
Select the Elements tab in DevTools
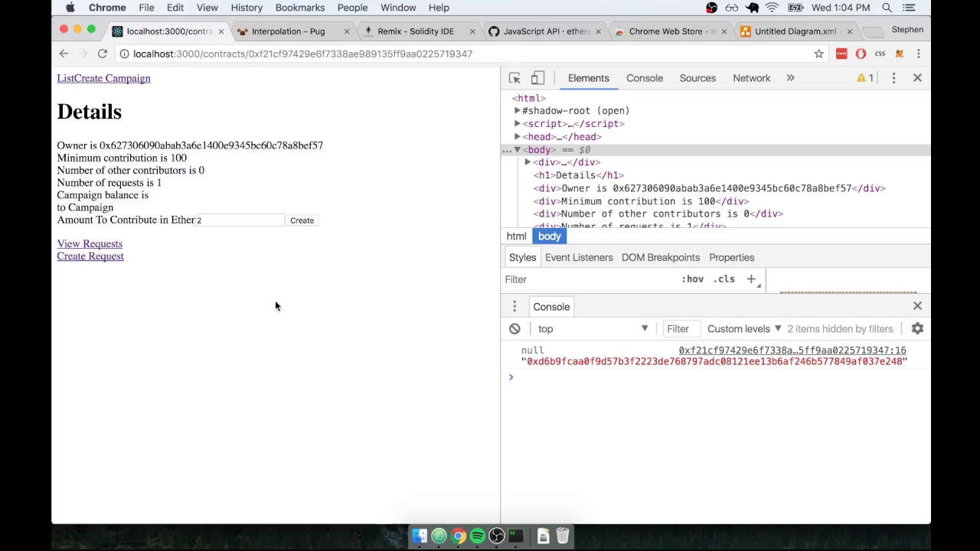coord(588,78)
